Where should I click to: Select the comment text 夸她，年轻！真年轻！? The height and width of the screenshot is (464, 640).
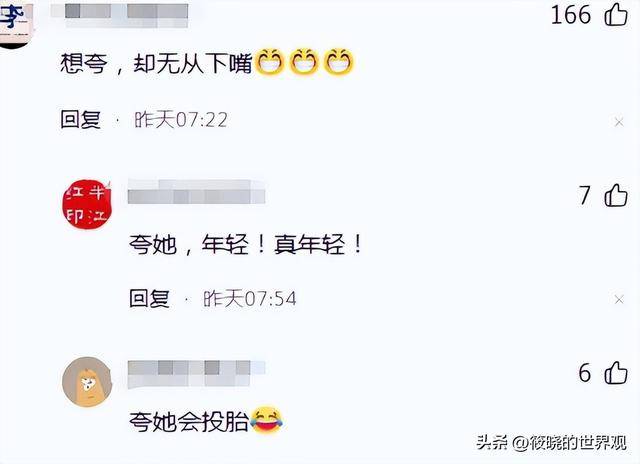tap(246, 245)
